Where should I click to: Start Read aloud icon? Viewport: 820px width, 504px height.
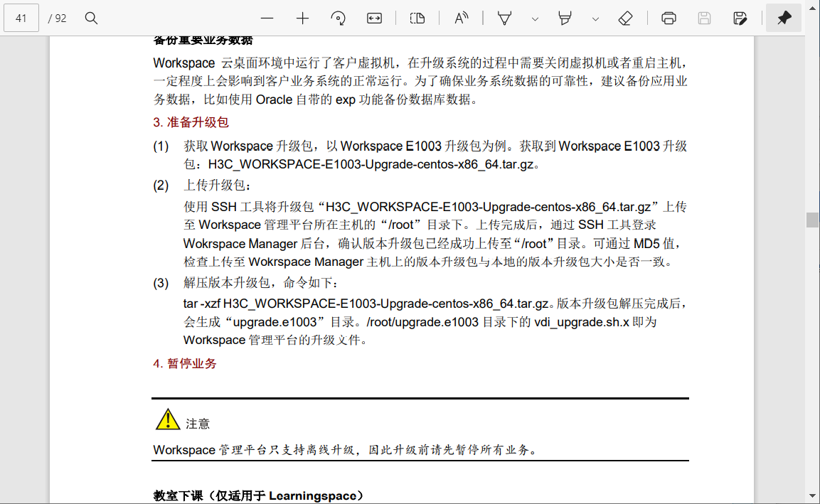pos(462,18)
